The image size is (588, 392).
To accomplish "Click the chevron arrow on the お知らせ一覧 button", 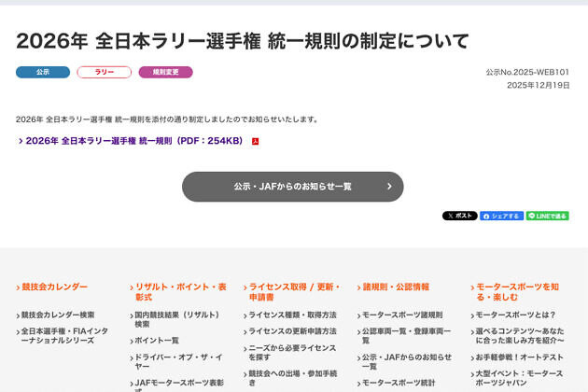I will (x=389, y=187).
